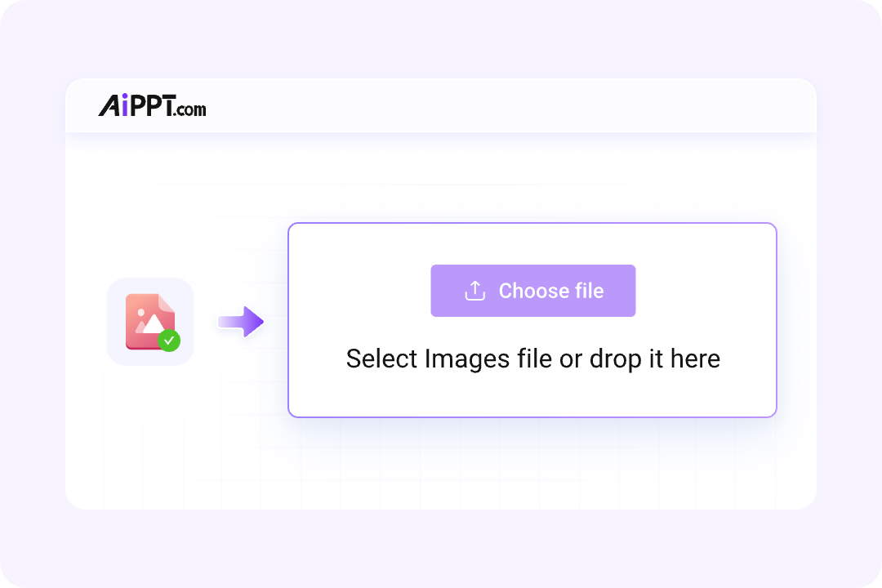This screenshot has width=882, height=588.
Task: Click the upload panel's top border
Action: point(532,225)
